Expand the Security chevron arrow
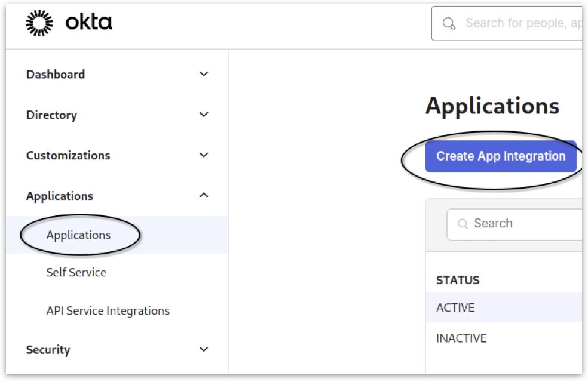The image size is (588, 382). (x=204, y=349)
